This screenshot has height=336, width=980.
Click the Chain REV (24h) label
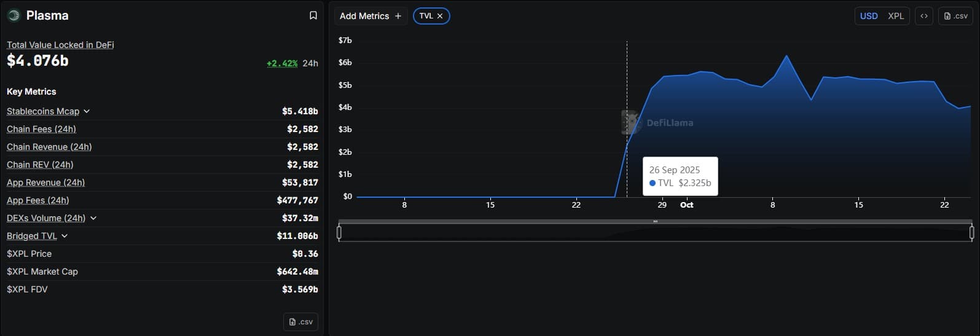tap(40, 165)
